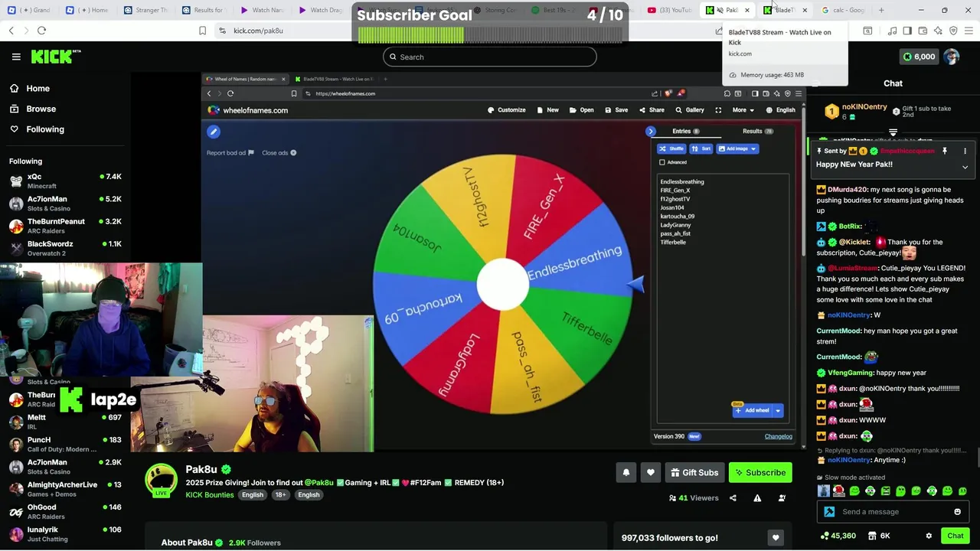
Task: Open pinned message options menu
Action: coord(965,151)
